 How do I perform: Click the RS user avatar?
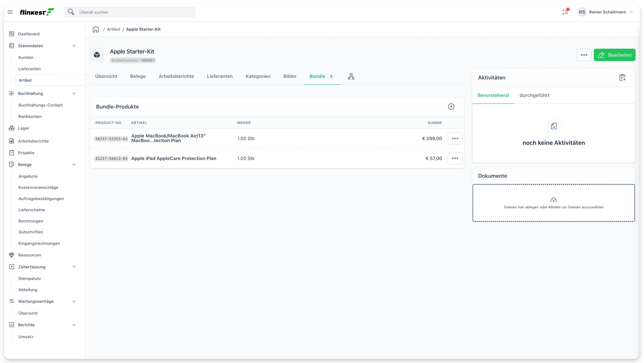(582, 12)
